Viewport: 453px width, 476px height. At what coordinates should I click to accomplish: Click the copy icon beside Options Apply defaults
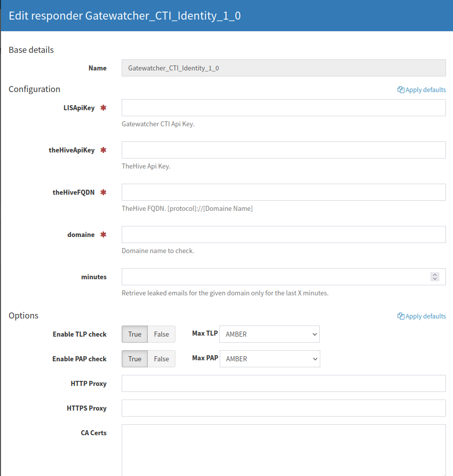pyautogui.click(x=401, y=316)
